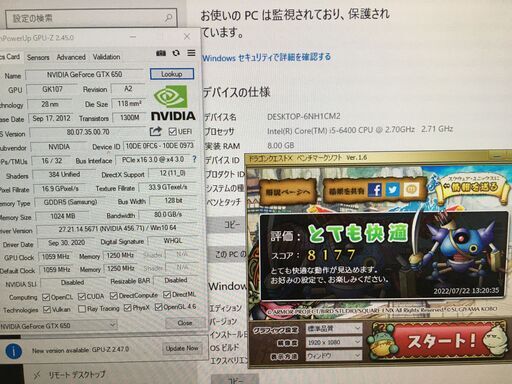Toggle the CUDA checkbox

(x=82, y=296)
